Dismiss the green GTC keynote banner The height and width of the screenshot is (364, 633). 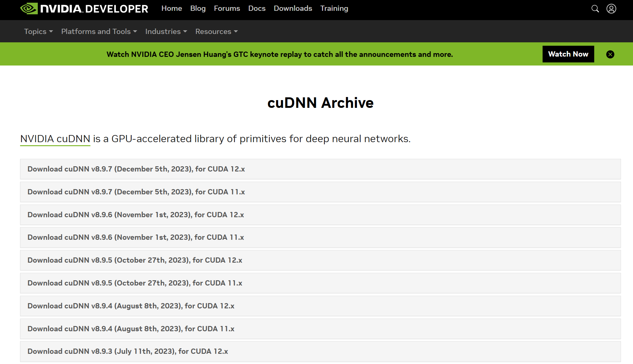[x=610, y=54]
